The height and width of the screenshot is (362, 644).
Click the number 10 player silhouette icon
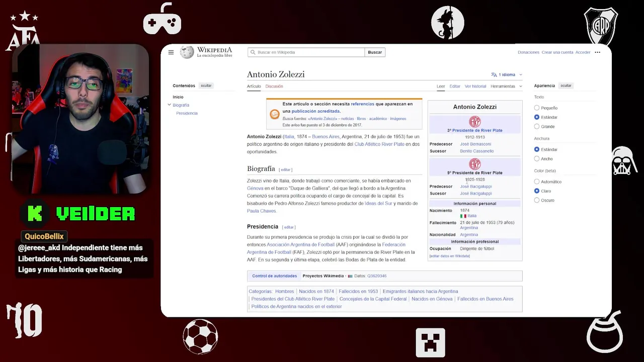pyautogui.click(x=24, y=320)
